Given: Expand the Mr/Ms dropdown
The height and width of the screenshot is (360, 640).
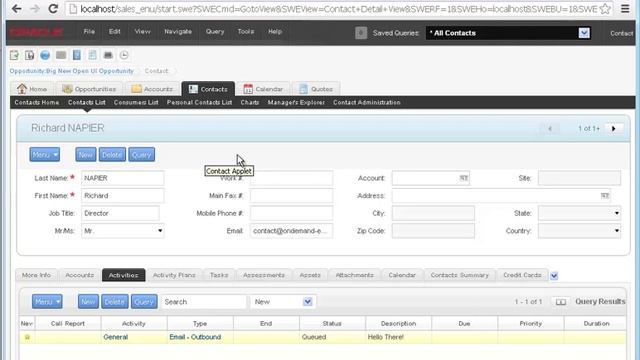Looking at the screenshot, I should (160, 231).
